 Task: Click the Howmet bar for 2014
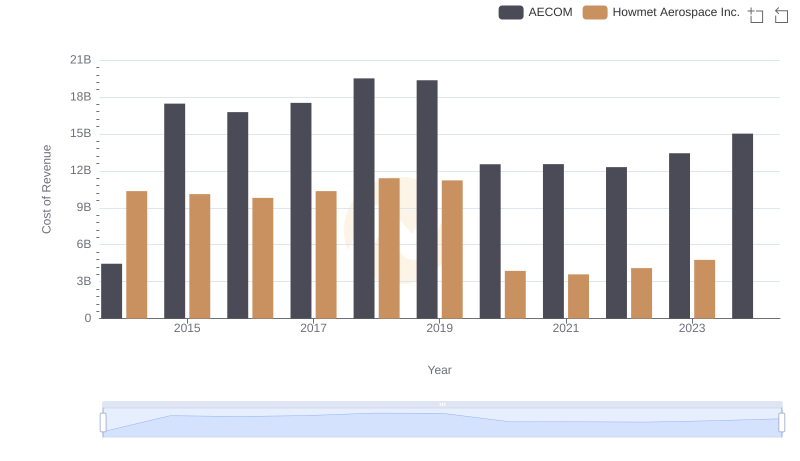[x=137, y=255]
